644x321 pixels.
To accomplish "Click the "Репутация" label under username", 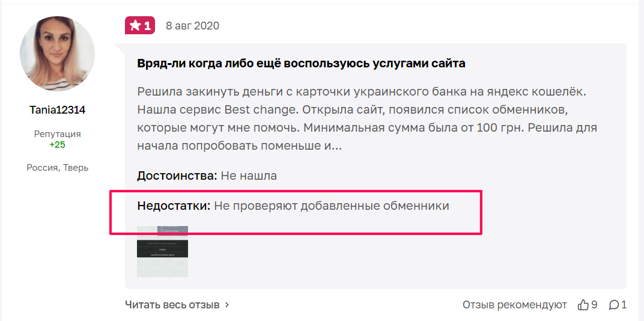I will pos(57,134).
